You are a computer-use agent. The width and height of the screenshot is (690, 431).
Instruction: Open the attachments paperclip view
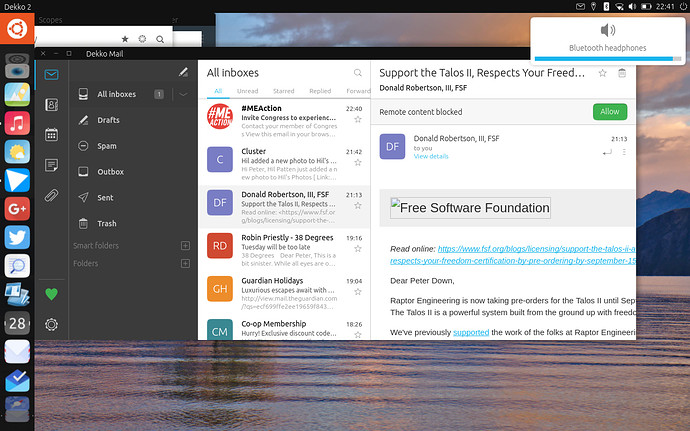[x=51, y=195]
